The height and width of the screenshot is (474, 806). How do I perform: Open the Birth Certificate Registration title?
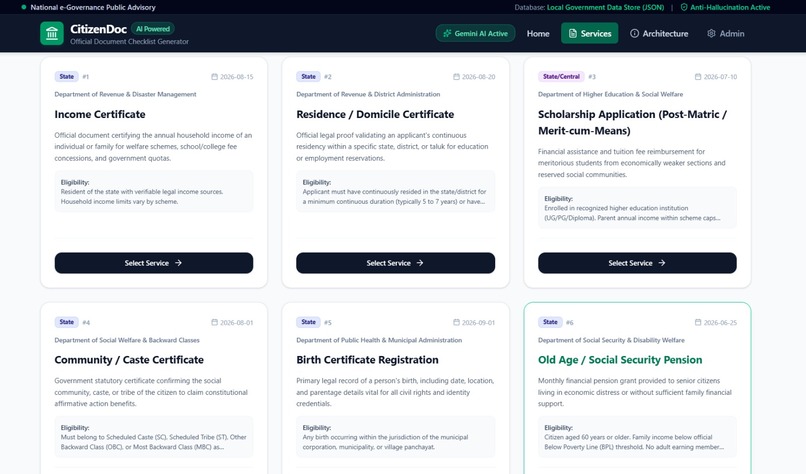pos(368,360)
